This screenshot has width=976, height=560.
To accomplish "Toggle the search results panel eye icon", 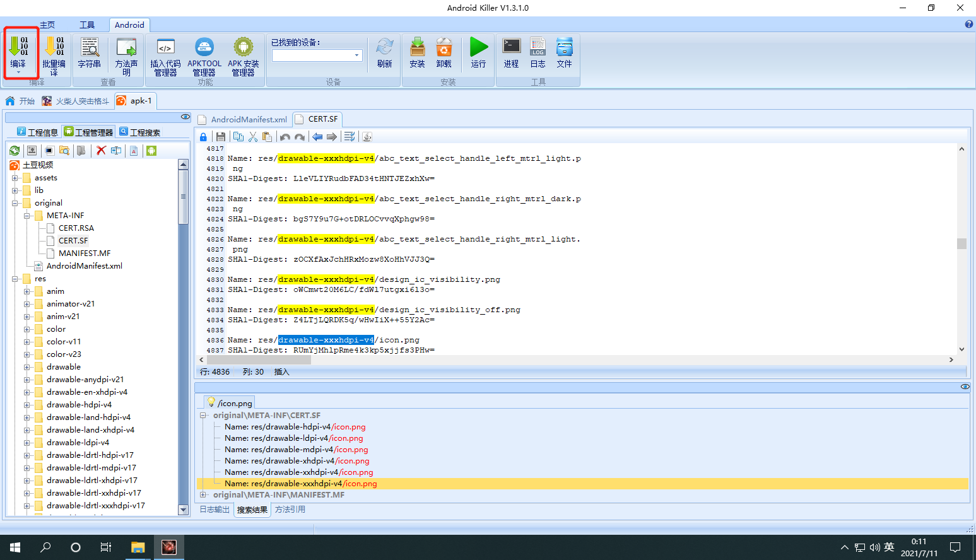I will pos(965,387).
